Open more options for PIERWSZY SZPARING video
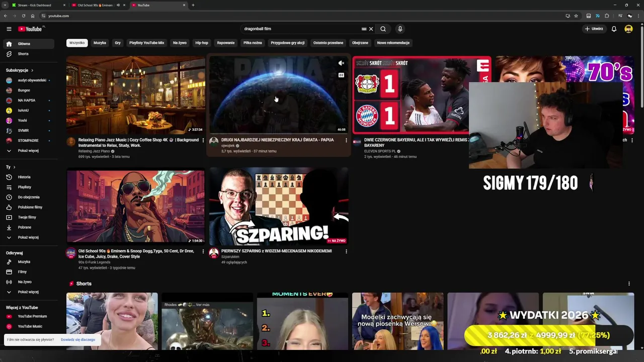644x362 pixels. 346,251
